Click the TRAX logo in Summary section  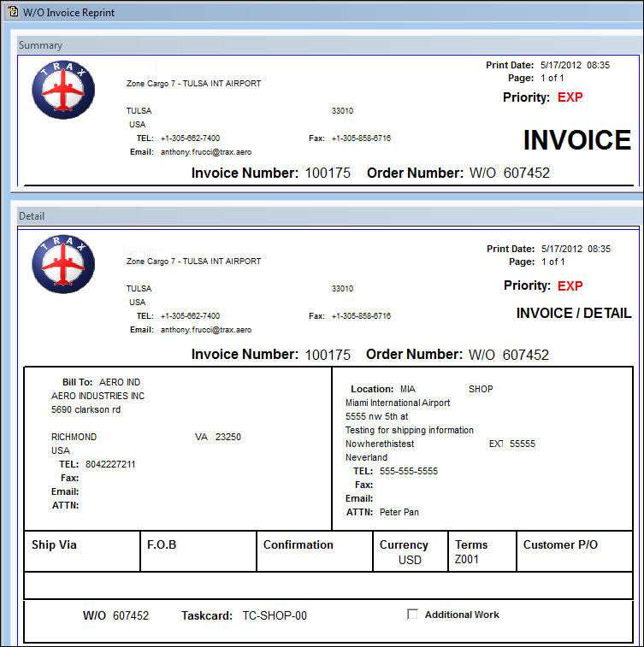pos(63,90)
